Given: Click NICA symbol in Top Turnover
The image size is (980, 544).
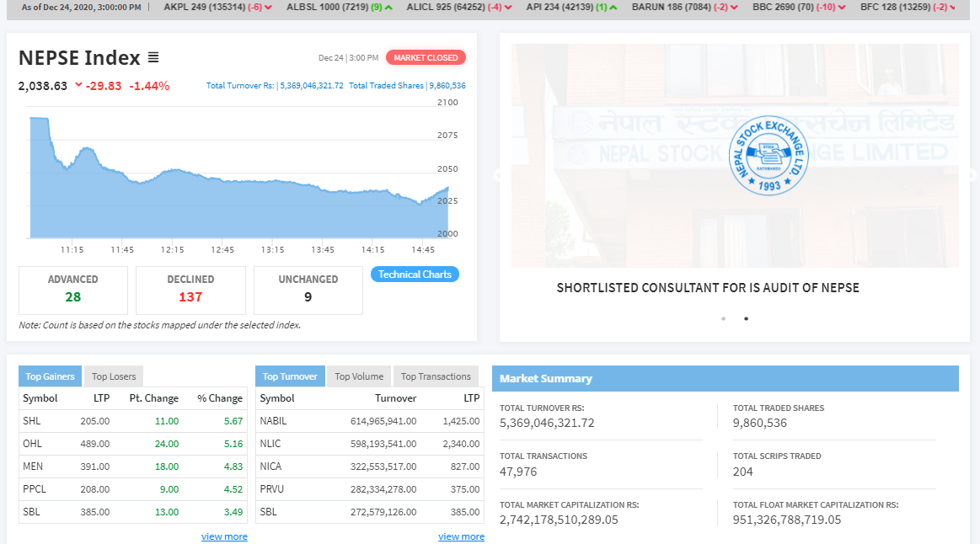Looking at the screenshot, I should pyautogui.click(x=270, y=467).
